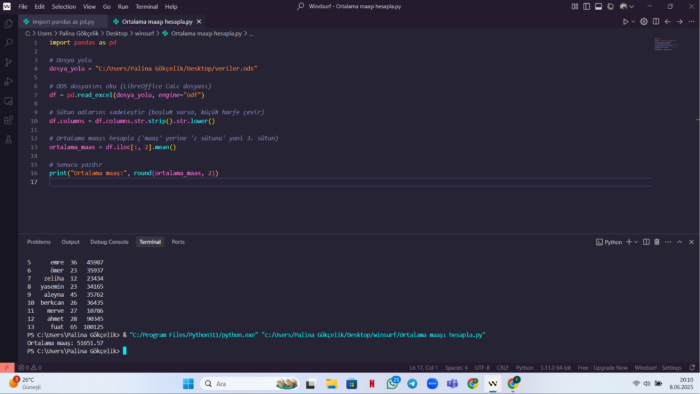The width and height of the screenshot is (700, 394).
Task: Switch to the Problems panel tab
Action: click(39, 242)
